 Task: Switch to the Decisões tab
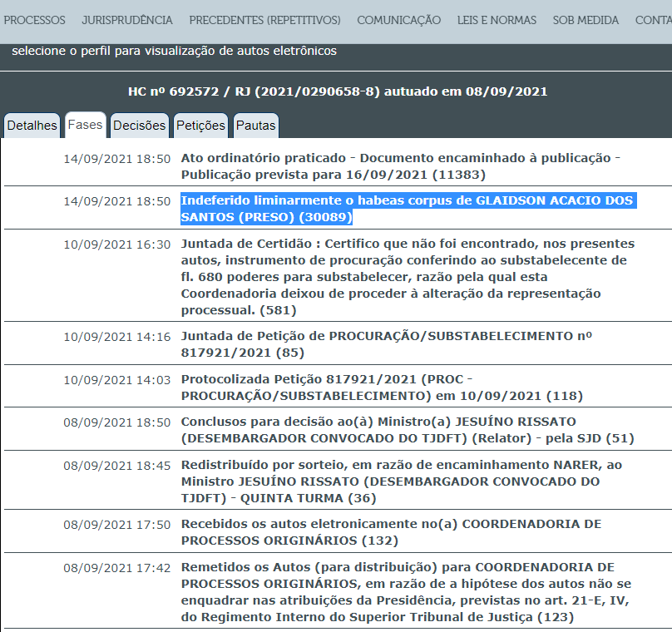pyautogui.click(x=139, y=125)
